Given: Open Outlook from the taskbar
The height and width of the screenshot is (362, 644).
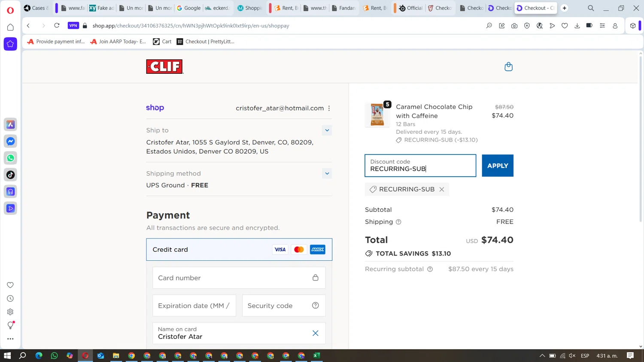Looking at the screenshot, I should (x=100, y=356).
